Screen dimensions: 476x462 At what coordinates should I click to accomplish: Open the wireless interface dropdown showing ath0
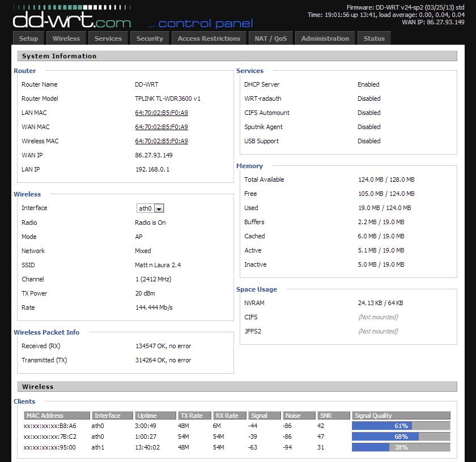150,208
